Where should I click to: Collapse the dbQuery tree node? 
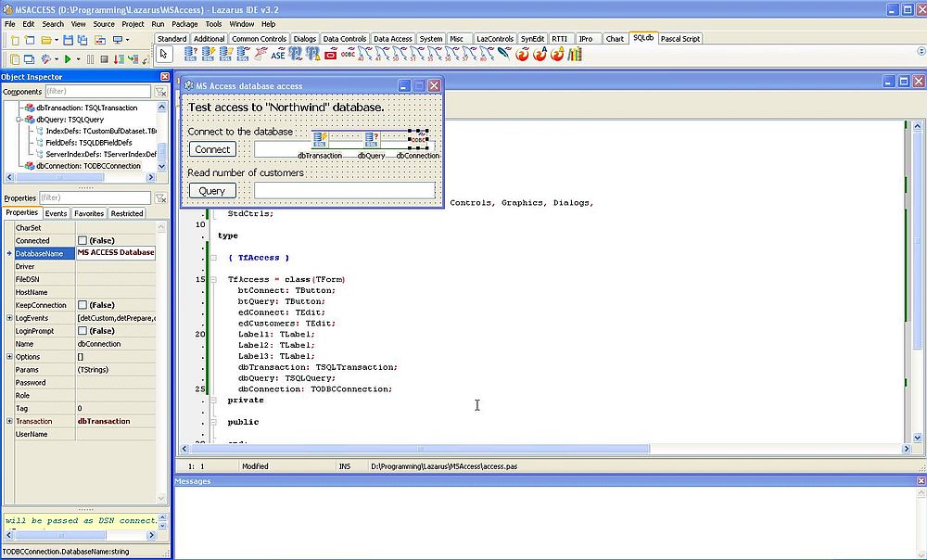(19, 120)
